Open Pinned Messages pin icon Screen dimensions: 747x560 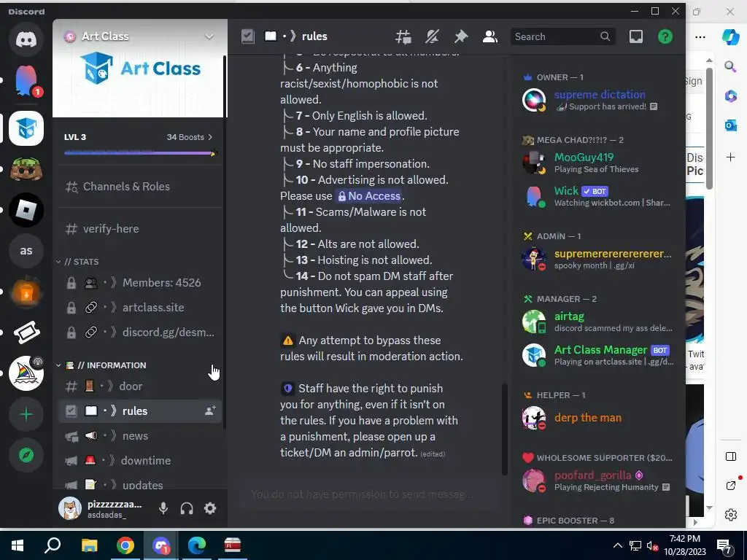(x=461, y=36)
